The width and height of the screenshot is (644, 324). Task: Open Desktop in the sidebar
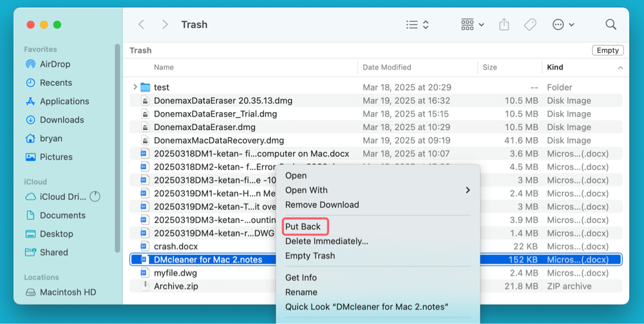(x=49, y=234)
